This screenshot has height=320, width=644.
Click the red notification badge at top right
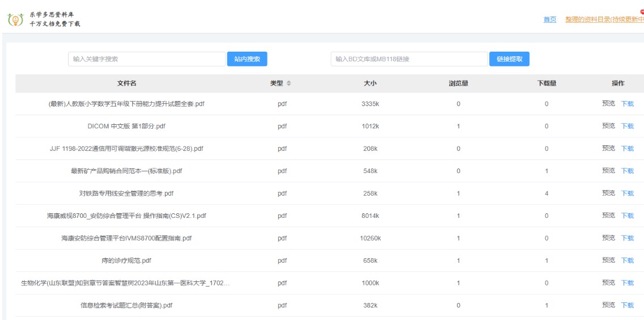642,12
